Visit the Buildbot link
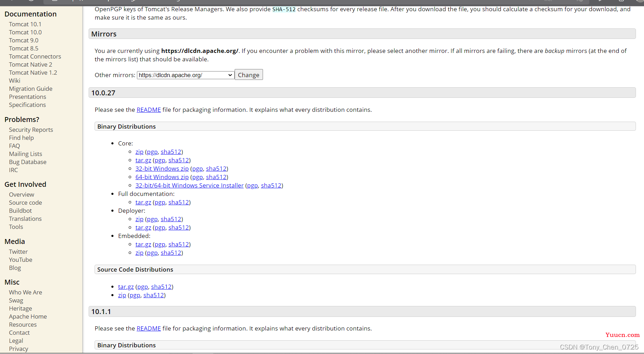The width and height of the screenshot is (644, 354). (x=20, y=211)
